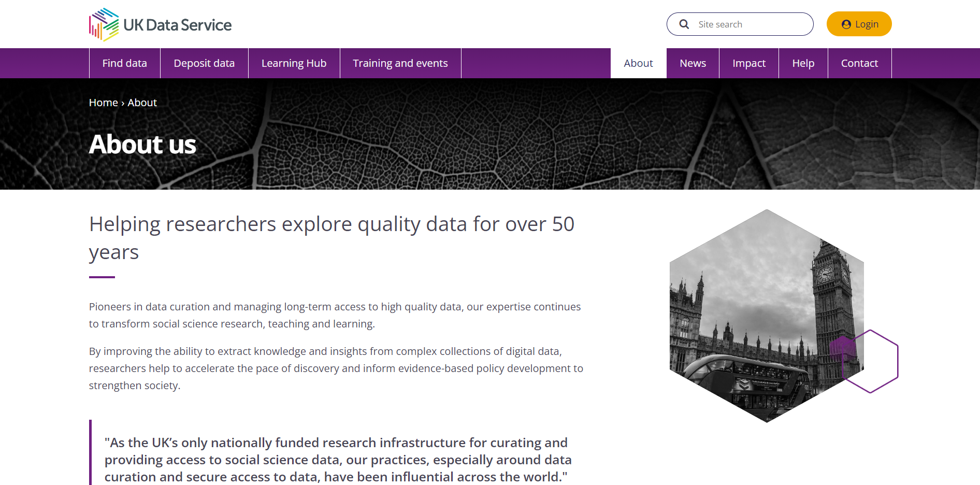Click the About breadcrumb link

142,103
